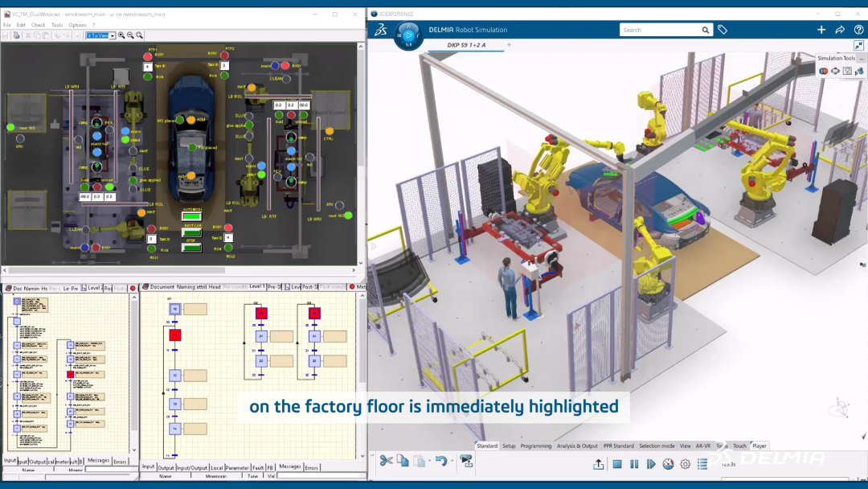Click the Cut scissors icon in DELMIA toolbar

(x=386, y=461)
